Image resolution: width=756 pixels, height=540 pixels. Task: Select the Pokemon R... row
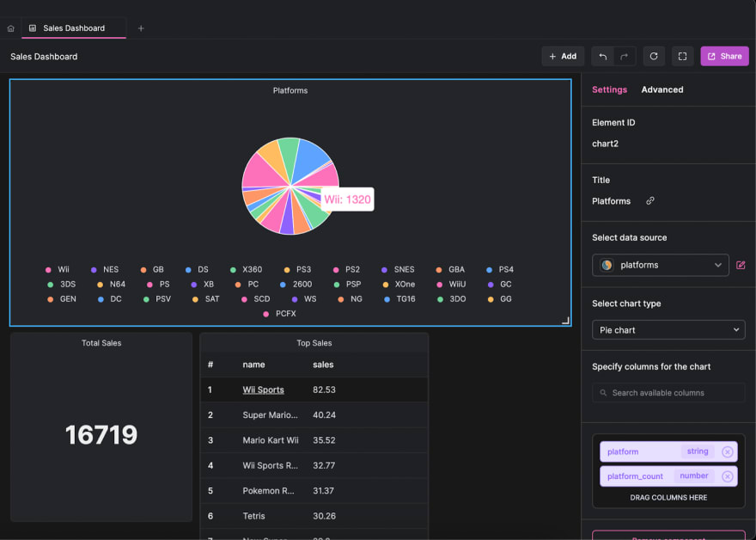(314, 491)
